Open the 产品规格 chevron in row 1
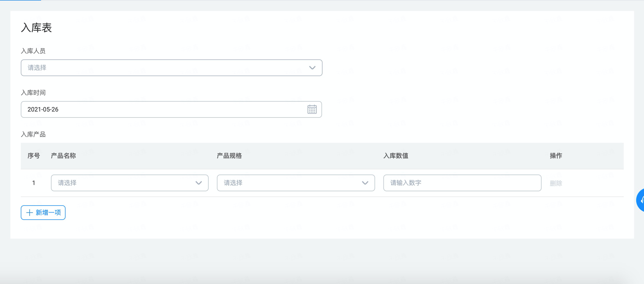644x284 pixels. click(365, 183)
